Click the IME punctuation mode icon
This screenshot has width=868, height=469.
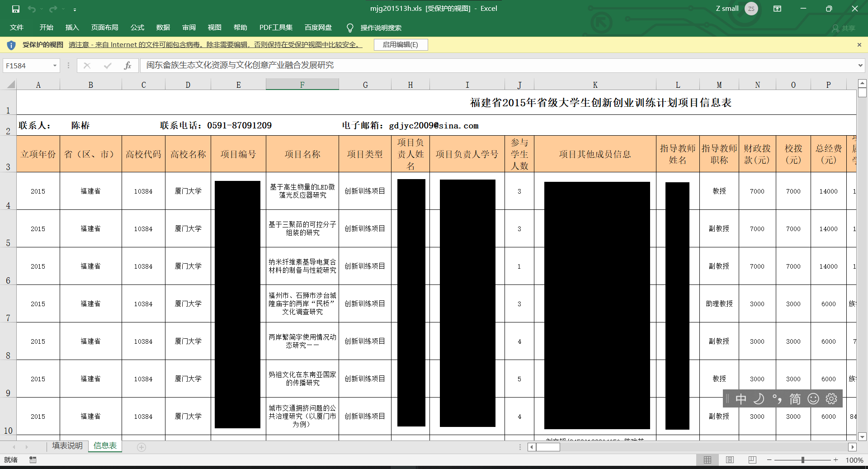777,399
